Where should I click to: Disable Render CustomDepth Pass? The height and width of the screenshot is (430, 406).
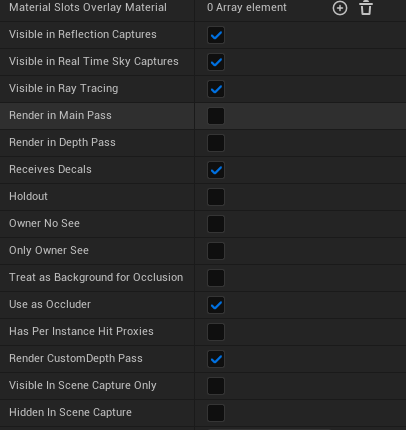point(216,359)
